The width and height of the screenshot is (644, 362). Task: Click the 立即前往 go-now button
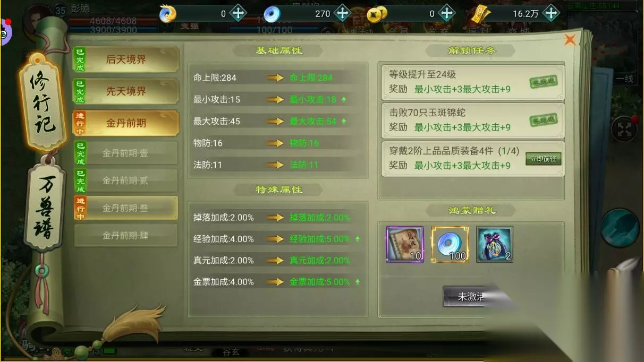[x=544, y=159]
